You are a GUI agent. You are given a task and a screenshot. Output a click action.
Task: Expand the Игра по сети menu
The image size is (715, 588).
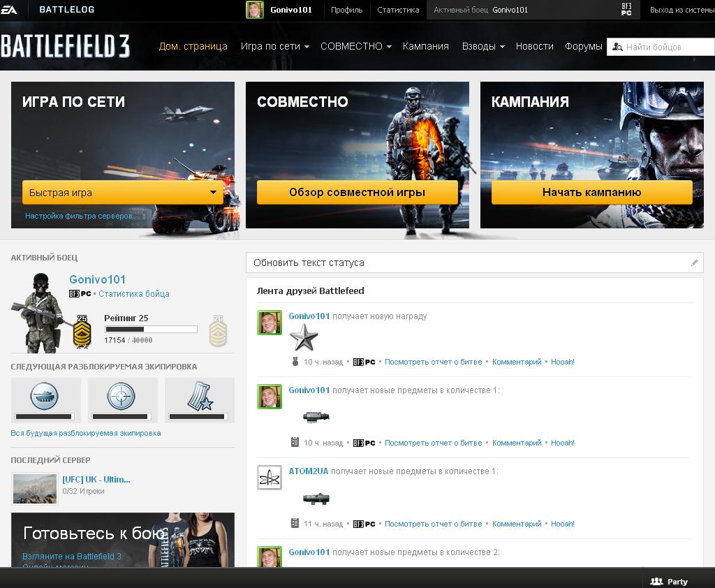(274, 46)
